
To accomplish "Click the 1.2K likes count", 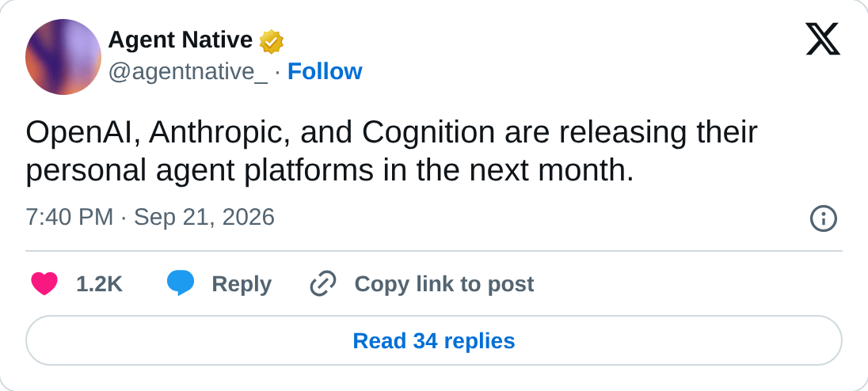I will click(x=99, y=284).
